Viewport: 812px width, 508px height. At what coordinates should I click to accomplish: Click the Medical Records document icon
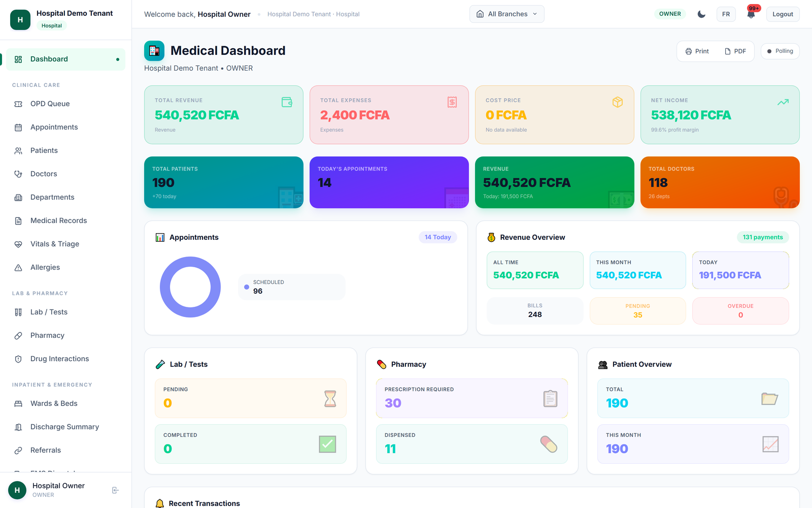click(18, 221)
